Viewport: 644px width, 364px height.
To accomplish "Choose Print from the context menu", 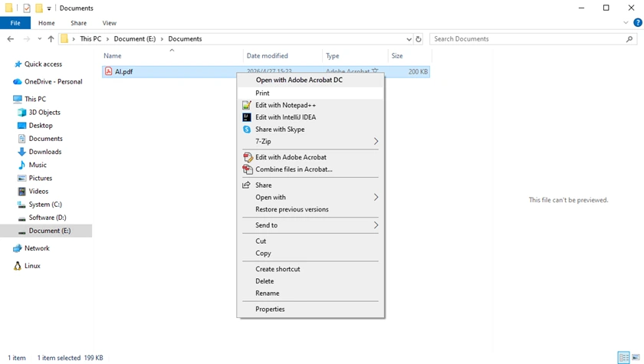I will [310, 93].
